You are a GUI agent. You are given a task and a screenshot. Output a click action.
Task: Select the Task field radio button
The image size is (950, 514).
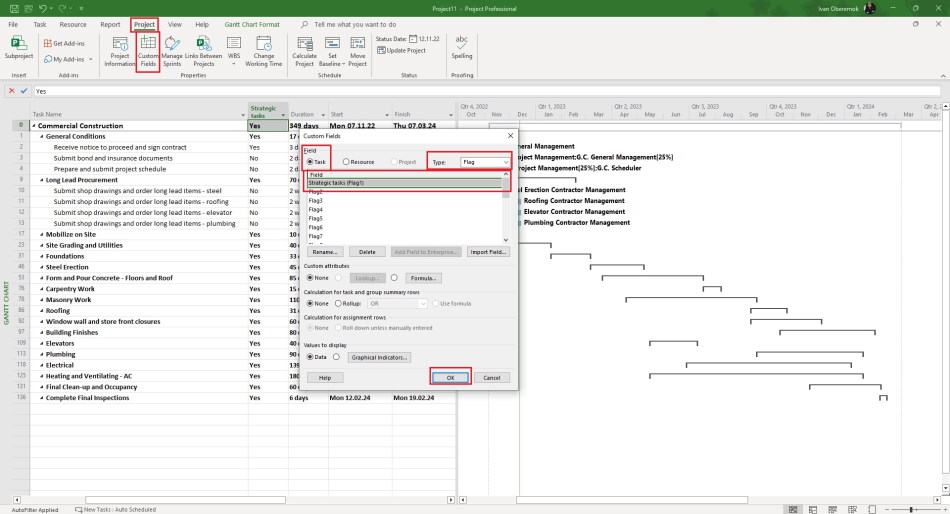tap(310, 162)
